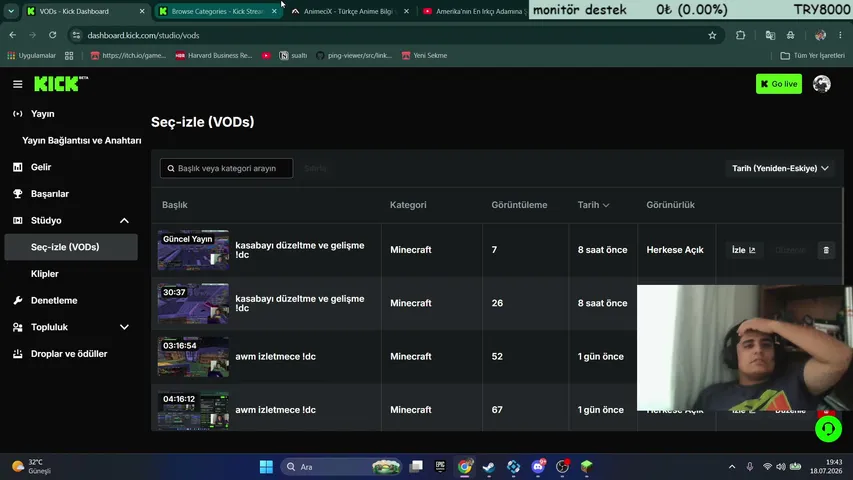Open Chrome from the taskbar
This screenshot has height=480, width=853.
tap(464, 466)
